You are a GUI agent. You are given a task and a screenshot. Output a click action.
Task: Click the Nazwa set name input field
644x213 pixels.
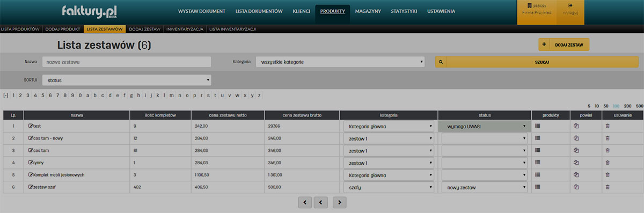(127, 62)
